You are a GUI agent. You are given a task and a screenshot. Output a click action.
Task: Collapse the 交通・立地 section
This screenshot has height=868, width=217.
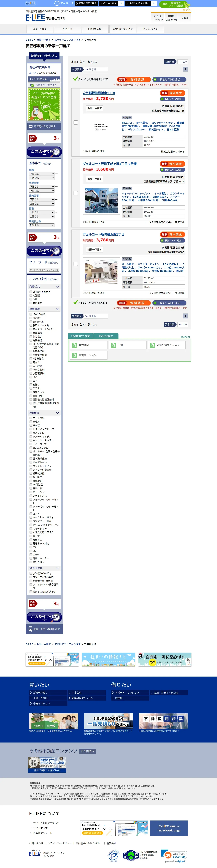(x=44, y=286)
